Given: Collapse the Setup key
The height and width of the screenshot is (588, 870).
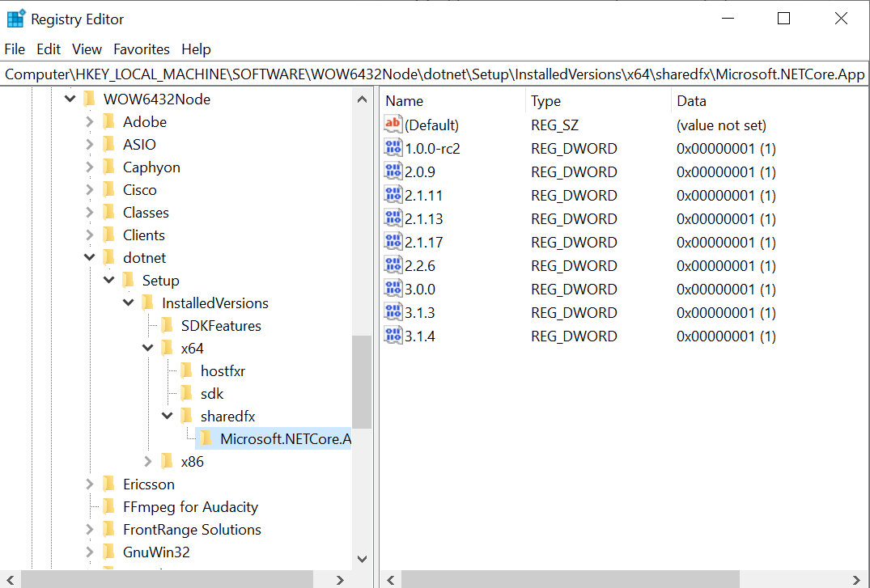Looking at the screenshot, I should point(108,280).
